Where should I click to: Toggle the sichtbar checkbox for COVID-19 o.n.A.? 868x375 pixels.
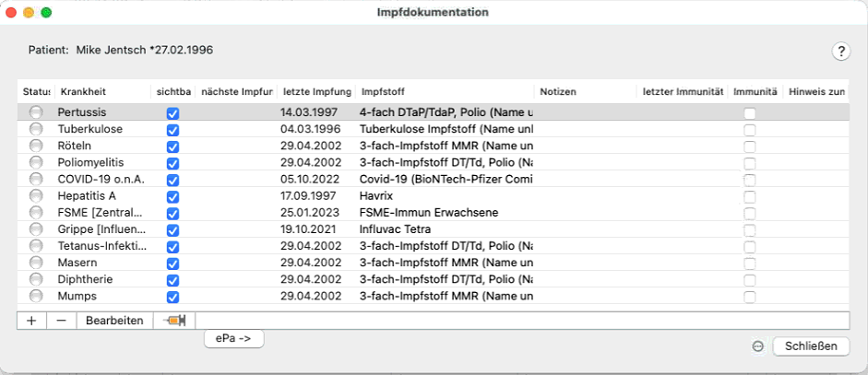[172, 180]
